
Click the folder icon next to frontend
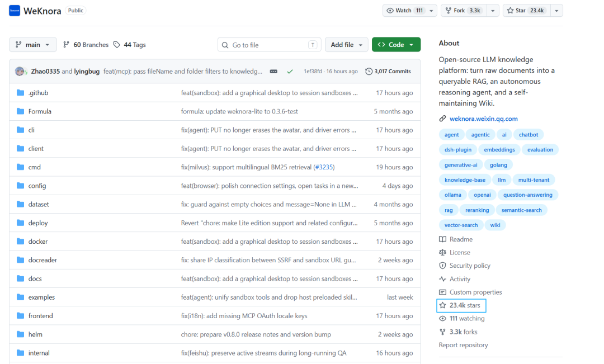21,316
